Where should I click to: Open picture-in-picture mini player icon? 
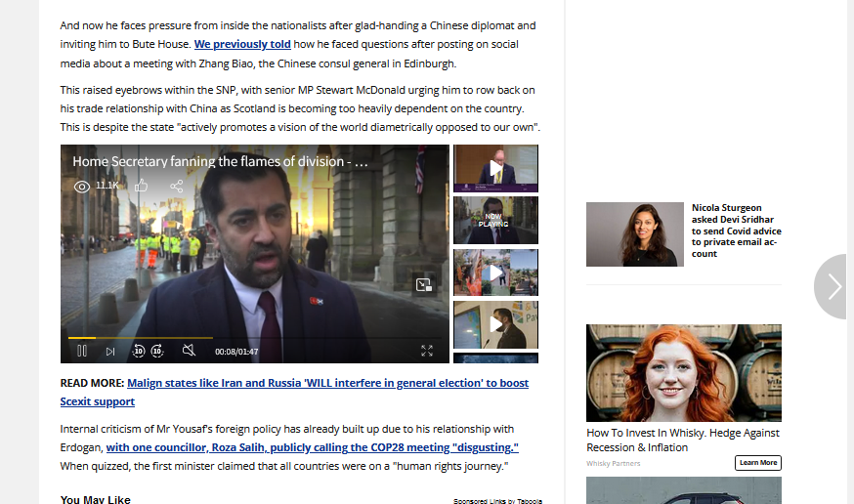point(424,284)
